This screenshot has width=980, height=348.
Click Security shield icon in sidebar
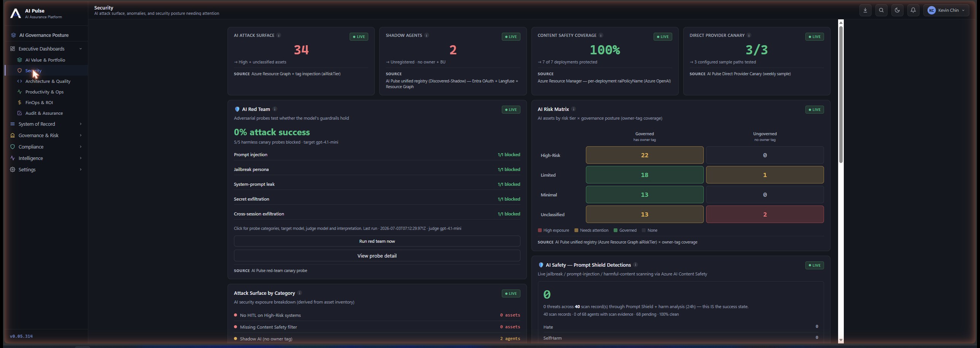pyautogui.click(x=19, y=71)
